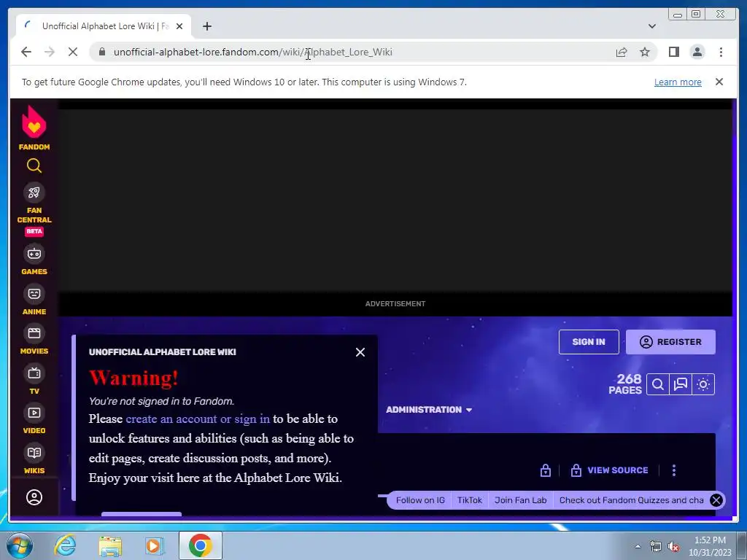The image size is (747, 560).
Task: Open Join Fan Lab link
Action: [520, 500]
